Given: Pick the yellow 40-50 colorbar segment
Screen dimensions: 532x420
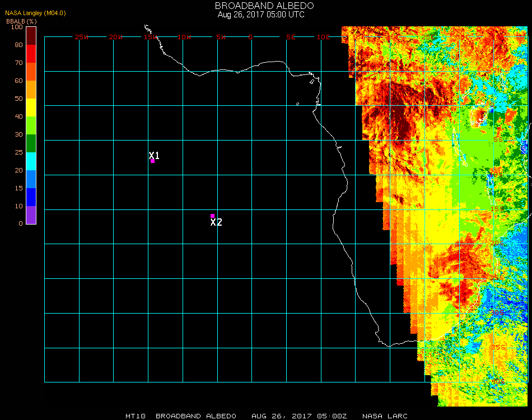Looking at the screenshot, I should pyautogui.click(x=31, y=108).
